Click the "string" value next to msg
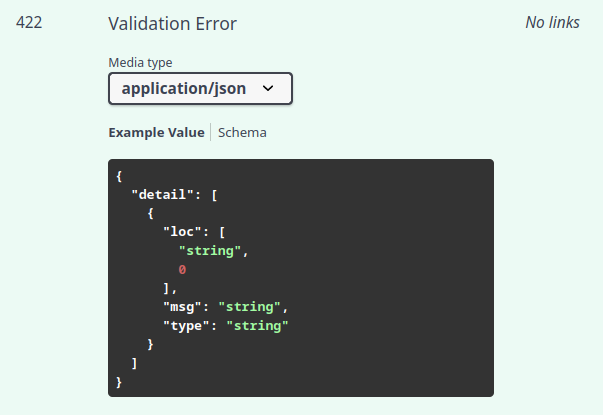This screenshot has width=603, height=415. [253, 307]
